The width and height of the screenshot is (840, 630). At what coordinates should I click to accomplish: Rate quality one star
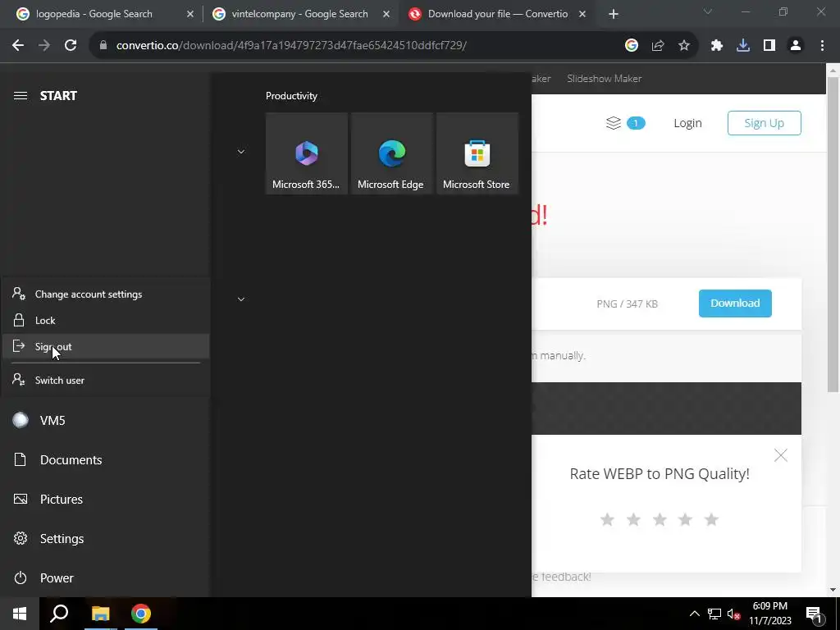click(607, 519)
